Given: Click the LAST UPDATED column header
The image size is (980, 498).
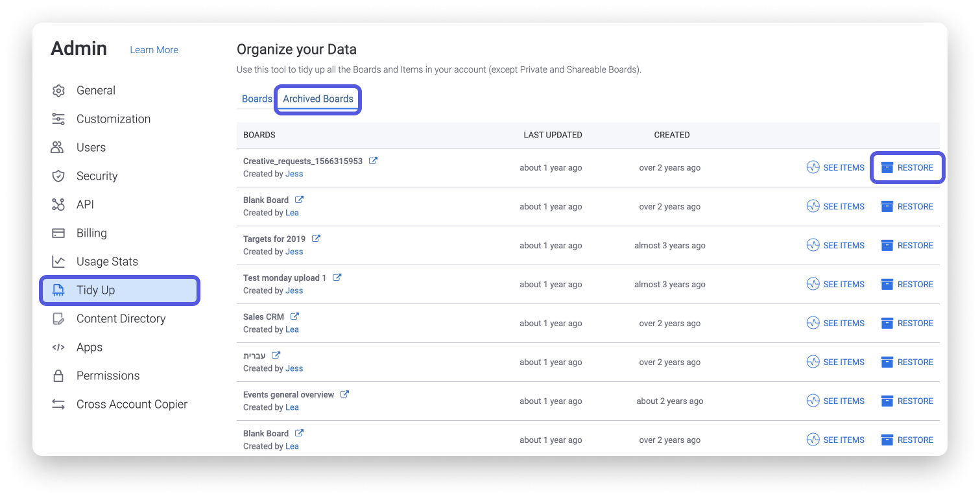Looking at the screenshot, I should [x=553, y=135].
